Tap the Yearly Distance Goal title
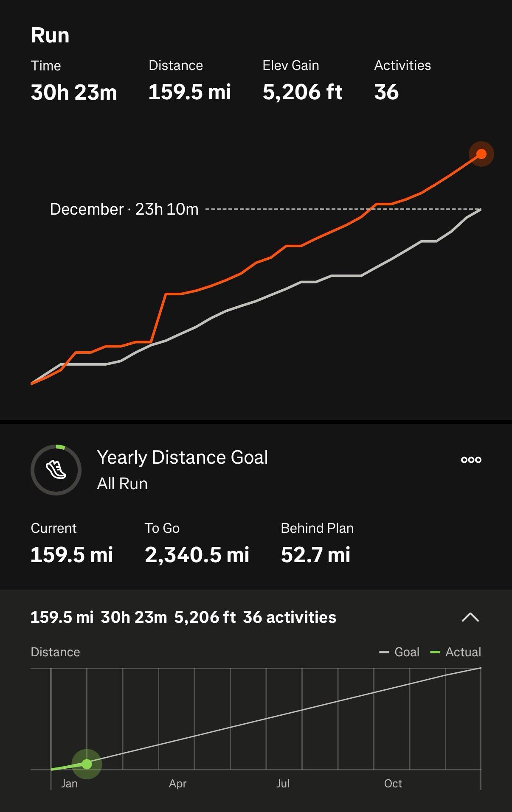 click(182, 457)
